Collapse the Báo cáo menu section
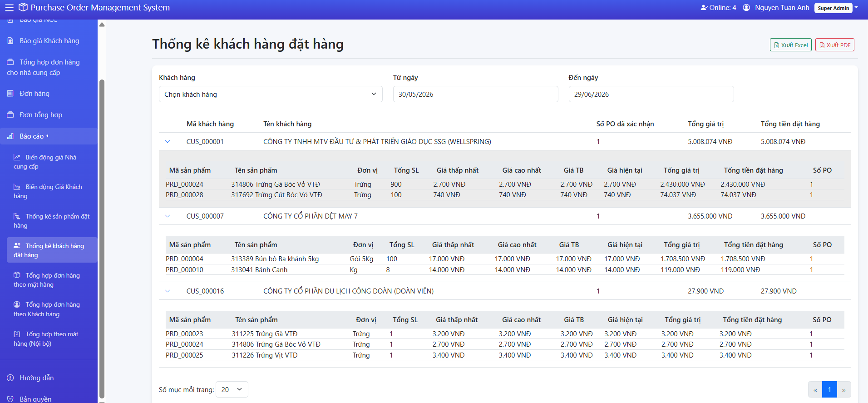Image resolution: width=868 pixels, height=403 pixels. coord(49,136)
